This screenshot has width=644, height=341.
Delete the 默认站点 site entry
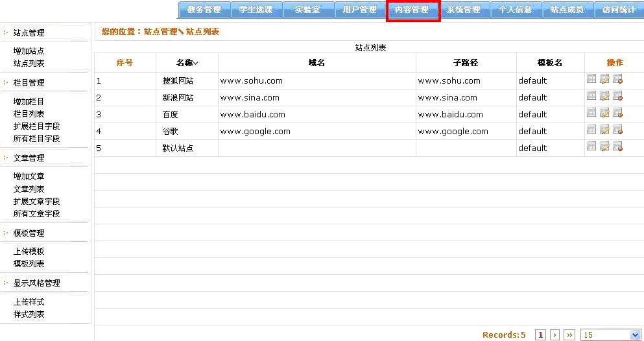pos(617,147)
